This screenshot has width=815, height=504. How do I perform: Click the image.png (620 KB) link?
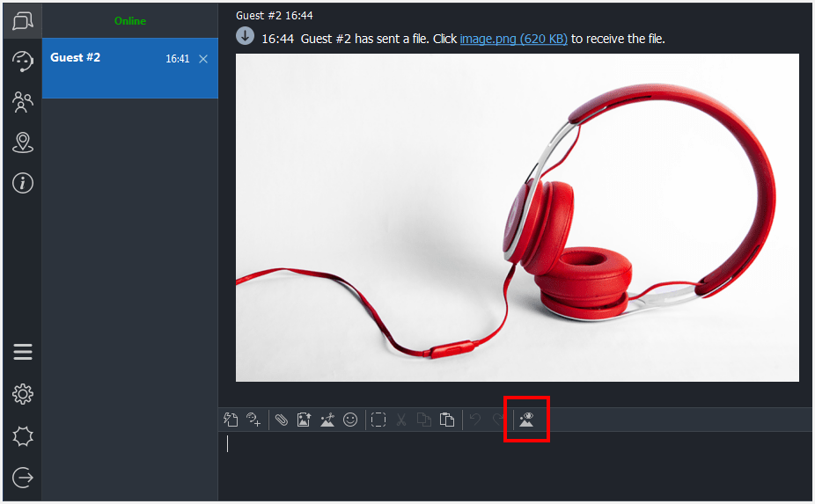(513, 39)
